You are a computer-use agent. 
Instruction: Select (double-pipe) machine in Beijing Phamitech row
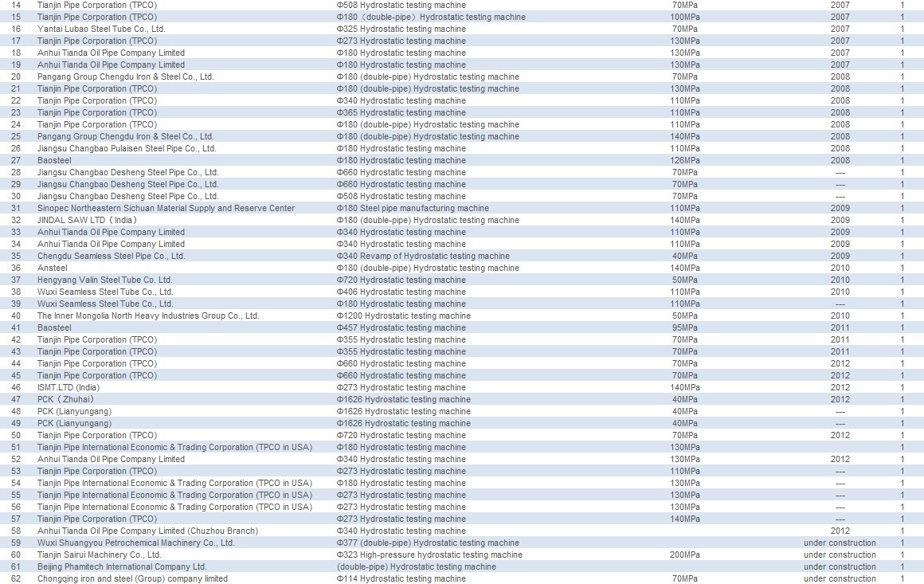pyautogui.click(x=416, y=566)
